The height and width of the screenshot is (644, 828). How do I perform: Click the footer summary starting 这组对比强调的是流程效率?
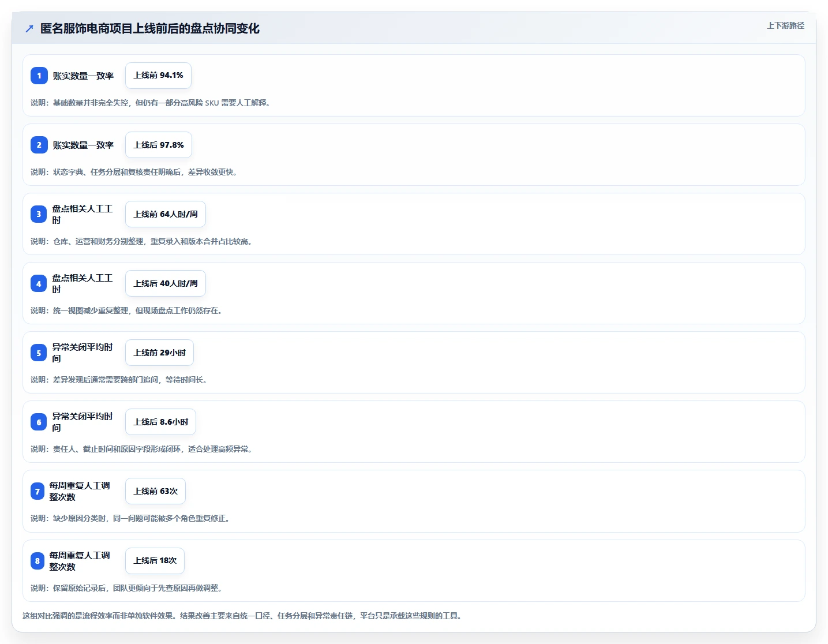(x=242, y=616)
